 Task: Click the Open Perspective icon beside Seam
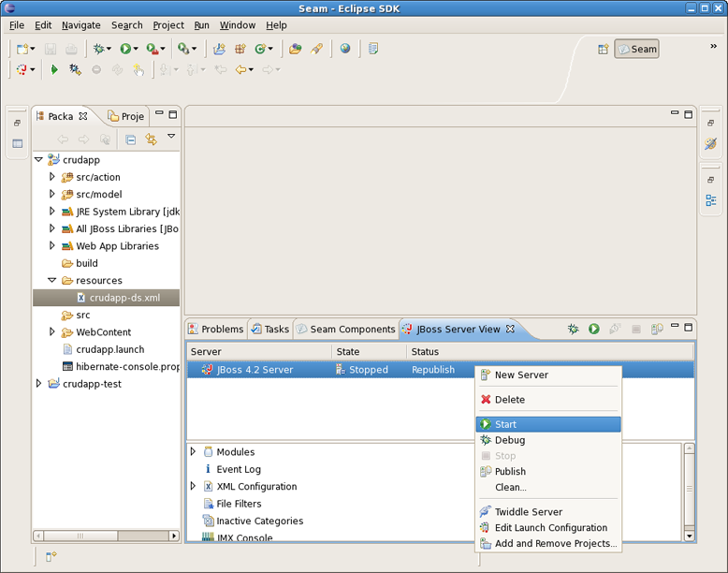(604, 49)
